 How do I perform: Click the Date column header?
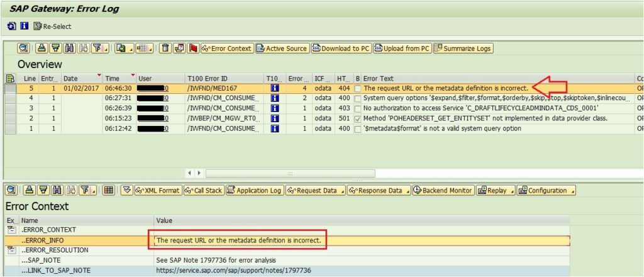(x=82, y=79)
